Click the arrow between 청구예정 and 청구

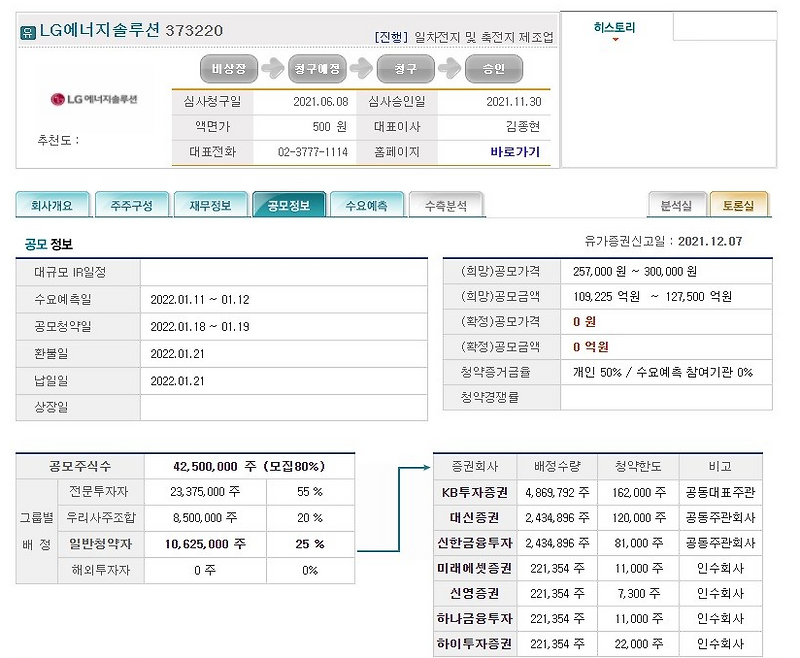tap(361, 68)
